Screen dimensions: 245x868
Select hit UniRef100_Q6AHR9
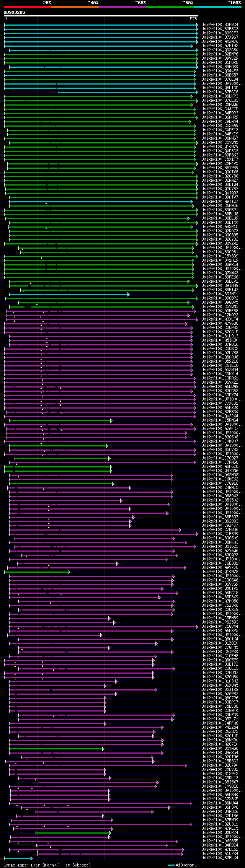220,117
